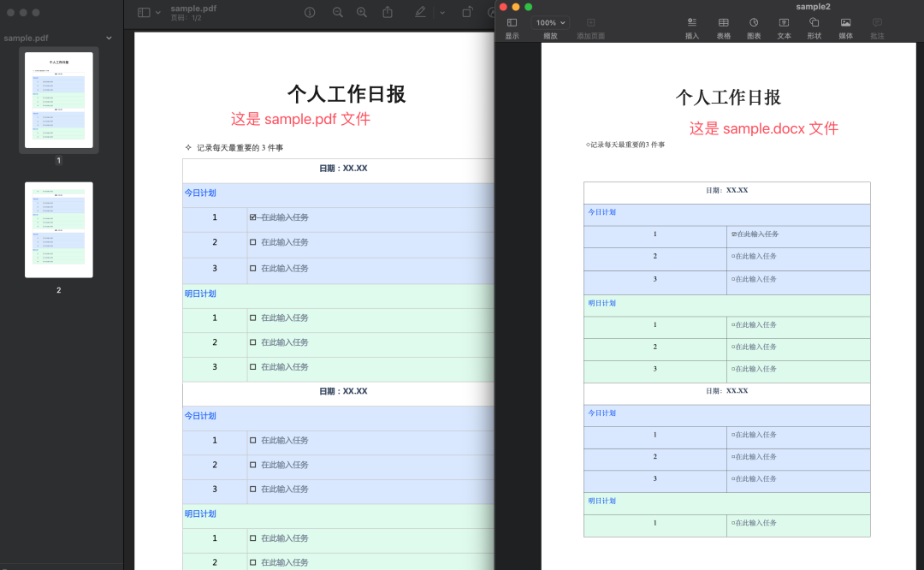Click the first 明日计划 cell in Pages table
924x570 pixels.
pos(727,304)
